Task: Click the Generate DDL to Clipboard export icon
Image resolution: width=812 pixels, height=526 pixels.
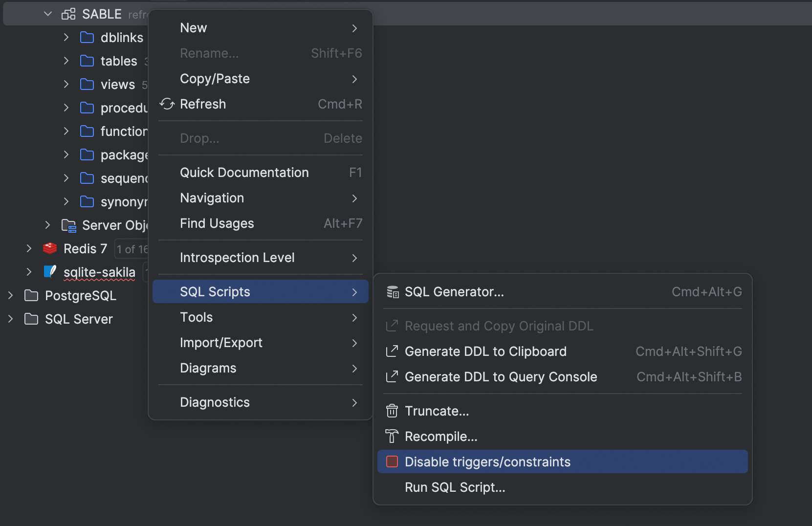Action: 392,351
